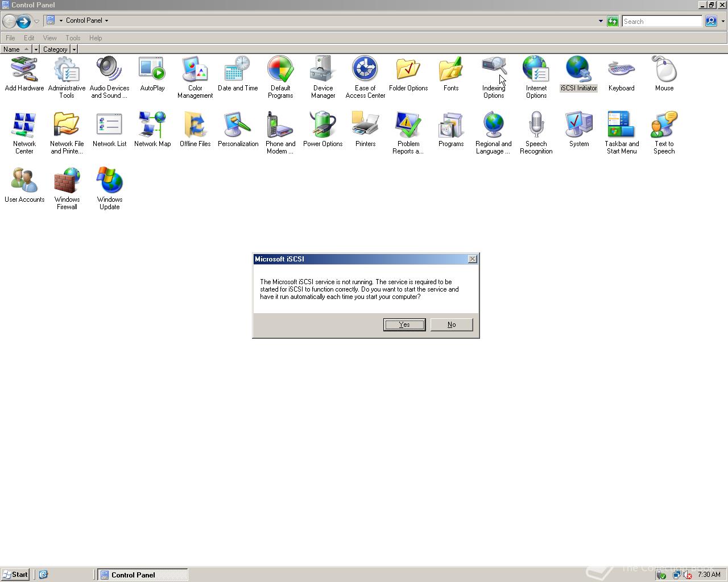
Task: Open the Add Hardware icon
Action: (x=24, y=74)
